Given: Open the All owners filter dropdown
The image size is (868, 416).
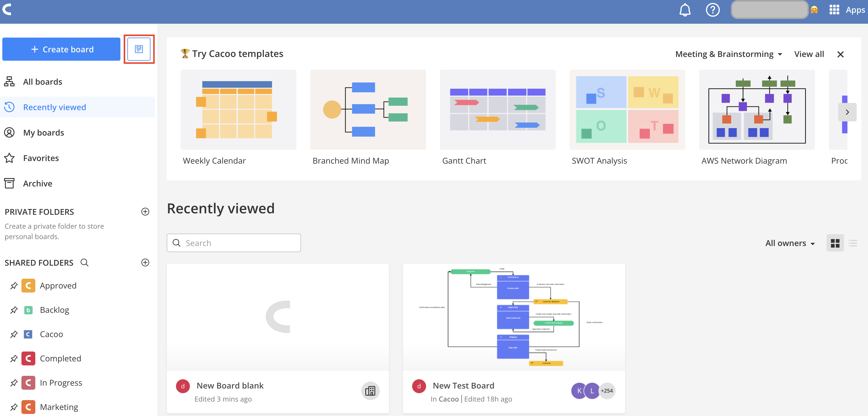Looking at the screenshot, I should pos(790,243).
